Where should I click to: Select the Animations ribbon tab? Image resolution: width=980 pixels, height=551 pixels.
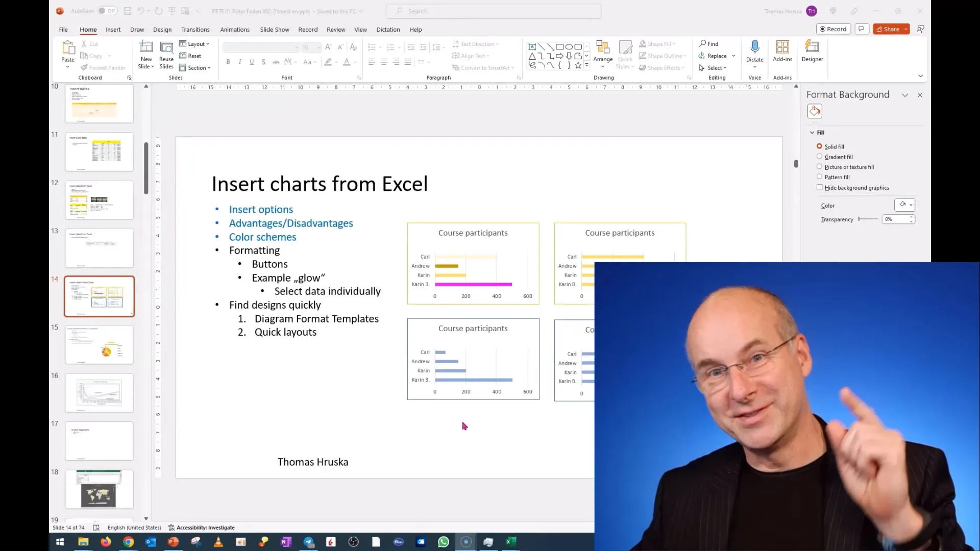point(234,29)
